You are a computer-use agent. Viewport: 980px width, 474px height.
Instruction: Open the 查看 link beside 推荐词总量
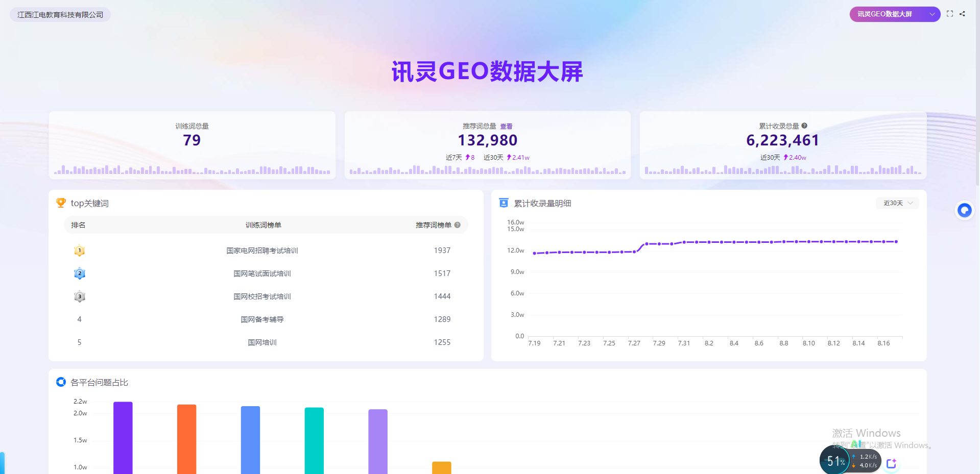(506, 126)
